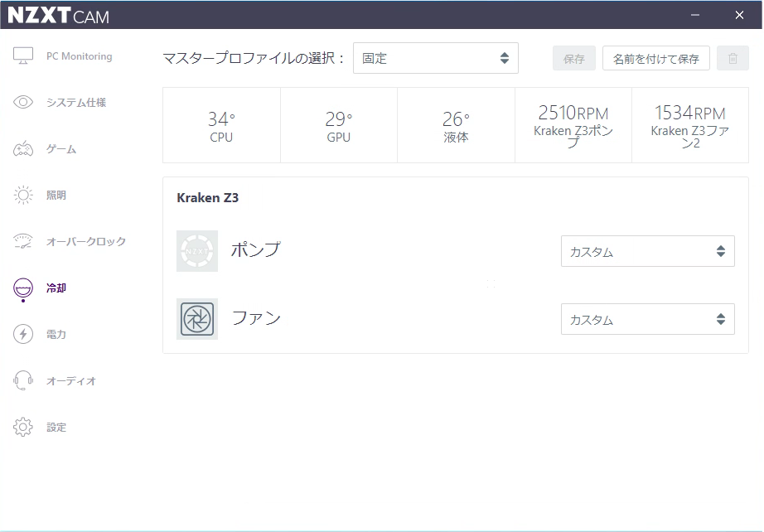Minimize the NZXT CAM window
This screenshot has height=532, width=764.
click(695, 15)
